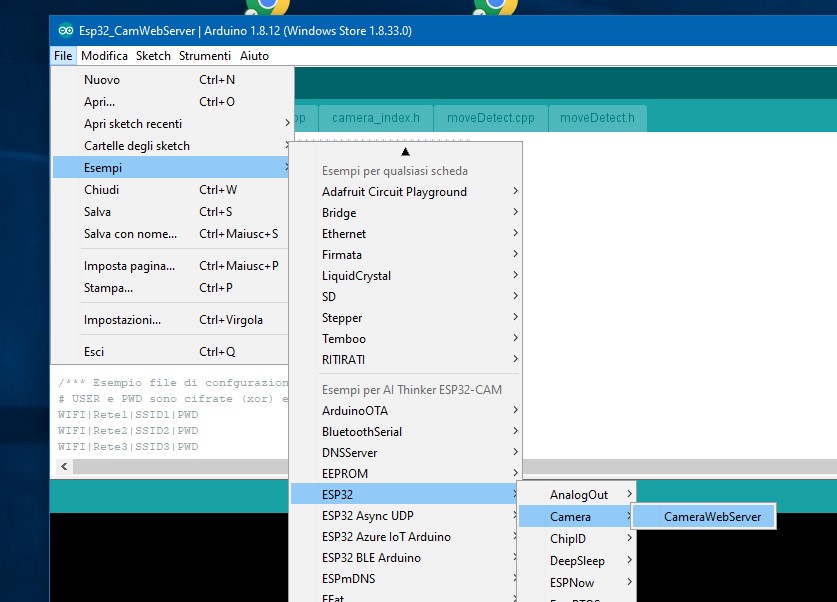This screenshot has width=837, height=602.
Task: Select Salva con nome... menu entry
Action: (x=172, y=234)
